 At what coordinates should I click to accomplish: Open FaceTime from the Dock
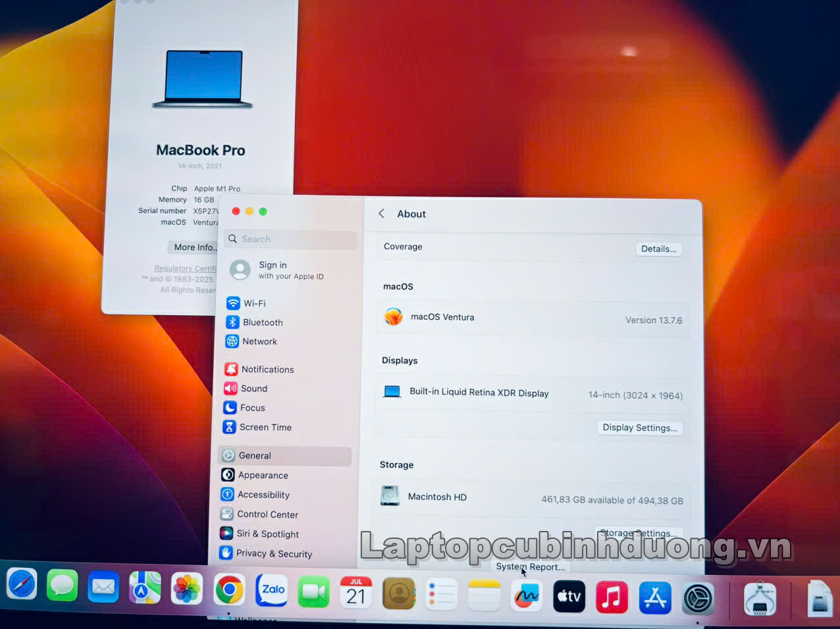[314, 592]
